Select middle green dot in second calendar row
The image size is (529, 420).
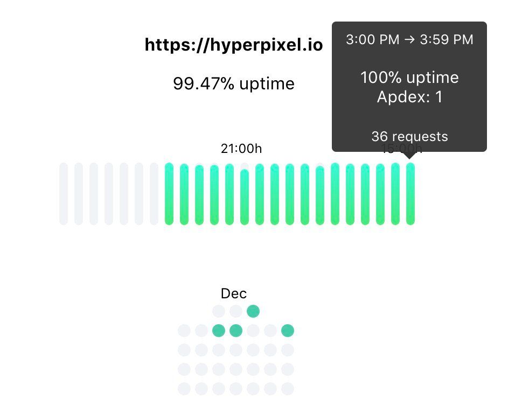tap(236, 331)
